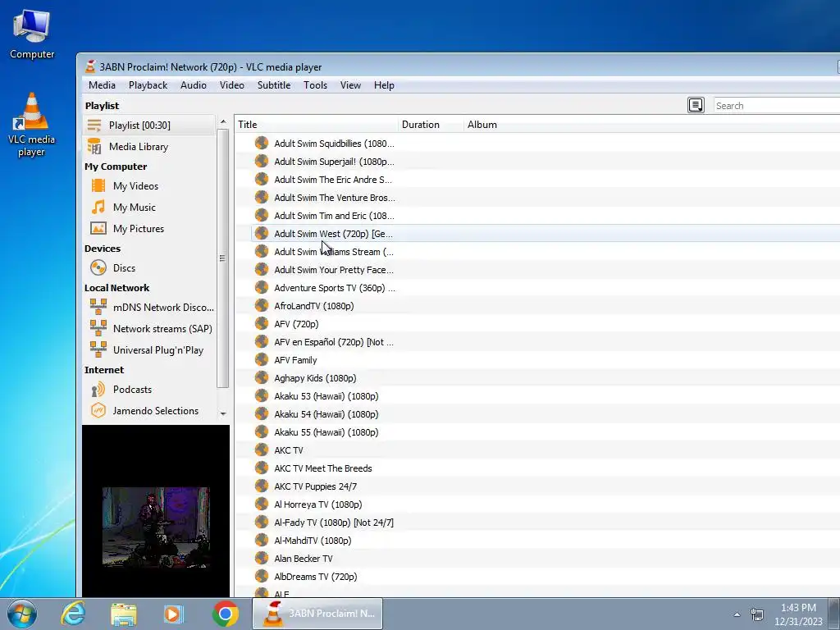Toggle playlist view mode icon
The height and width of the screenshot is (630, 840).
(x=696, y=105)
